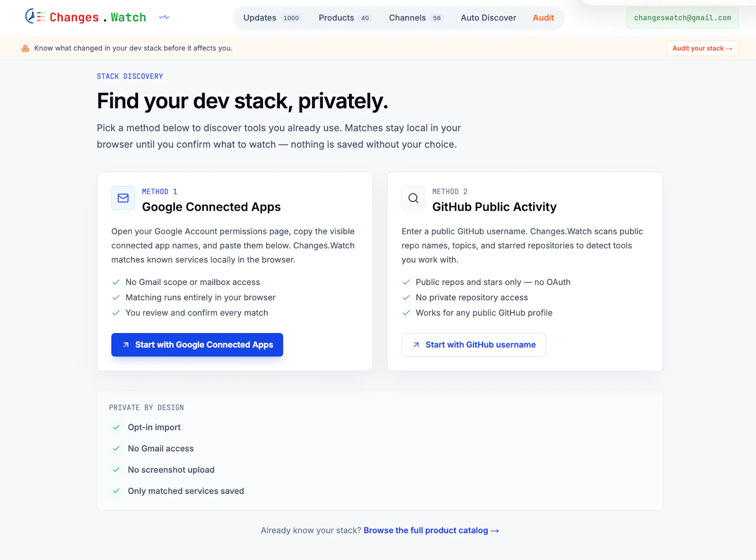Select the GitHub Public Activity heading
The image size is (756, 560).
[494, 207]
